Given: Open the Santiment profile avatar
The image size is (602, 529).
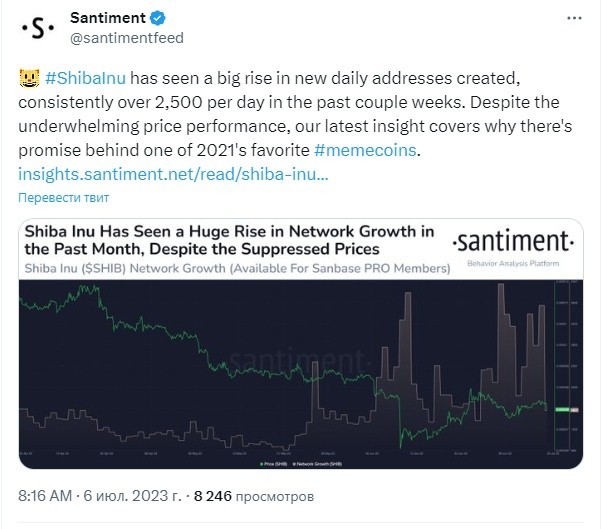Looking at the screenshot, I should pos(38,28).
